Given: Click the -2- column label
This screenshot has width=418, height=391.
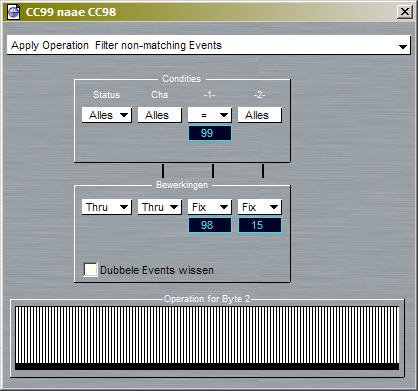Looking at the screenshot, I should click(x=259, y=95).
